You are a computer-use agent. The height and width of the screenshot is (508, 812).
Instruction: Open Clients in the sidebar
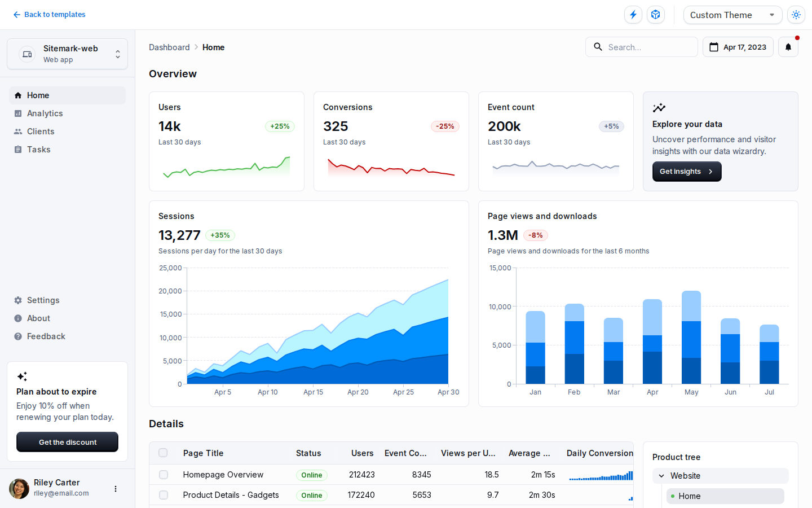[67, 132]
